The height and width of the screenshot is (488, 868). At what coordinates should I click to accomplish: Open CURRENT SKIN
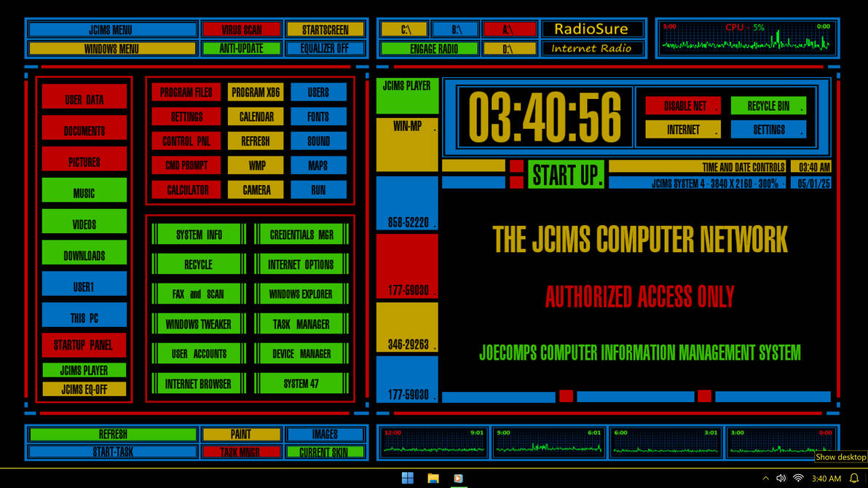point(325,452)
